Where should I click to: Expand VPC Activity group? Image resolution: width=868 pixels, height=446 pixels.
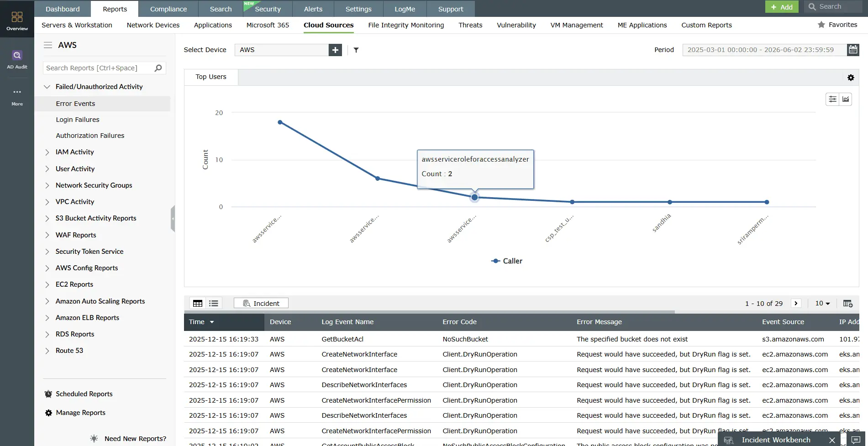tap(47, 202)
